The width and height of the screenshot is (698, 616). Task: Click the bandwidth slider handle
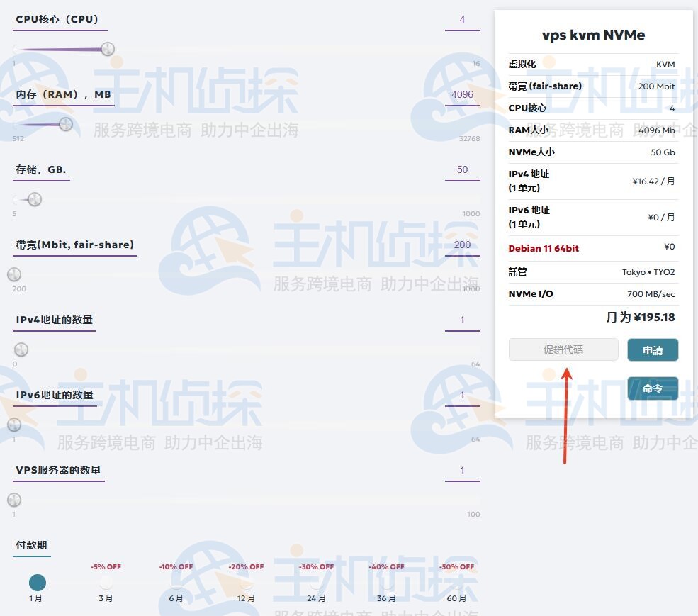point(14,274)
